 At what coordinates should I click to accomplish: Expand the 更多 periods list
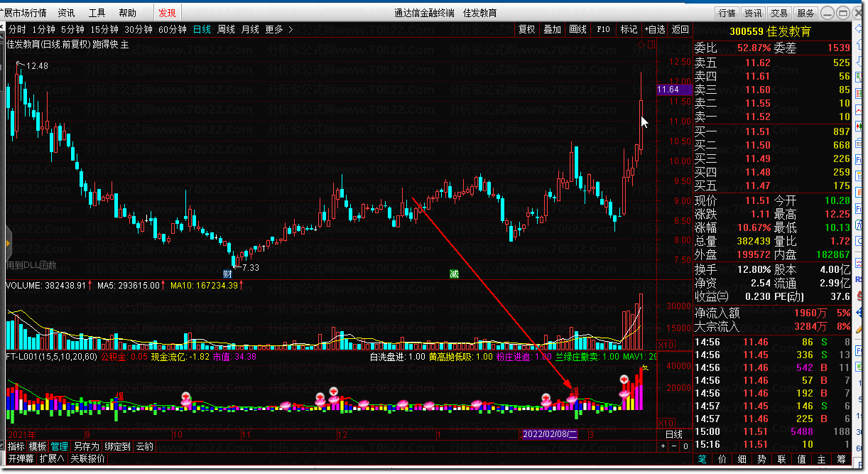[x=278, y=29]
